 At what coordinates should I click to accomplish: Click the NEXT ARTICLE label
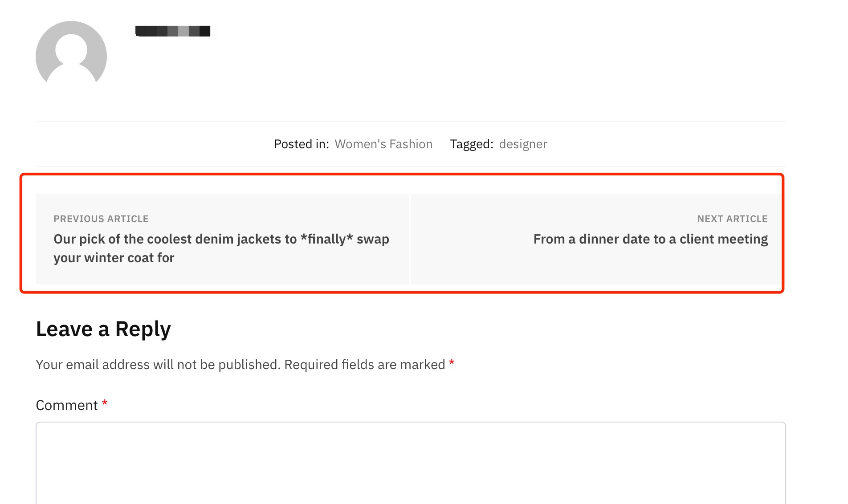click(732, 219)
